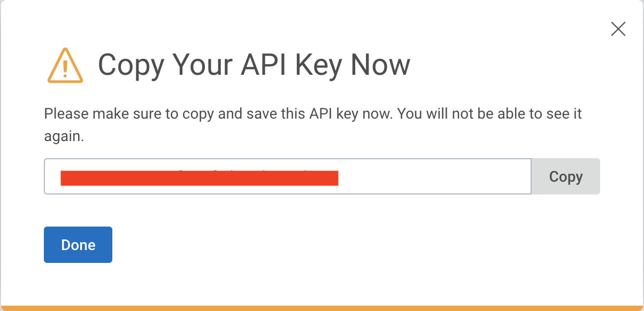Click the blue Done button

click(x=78, y=245)
